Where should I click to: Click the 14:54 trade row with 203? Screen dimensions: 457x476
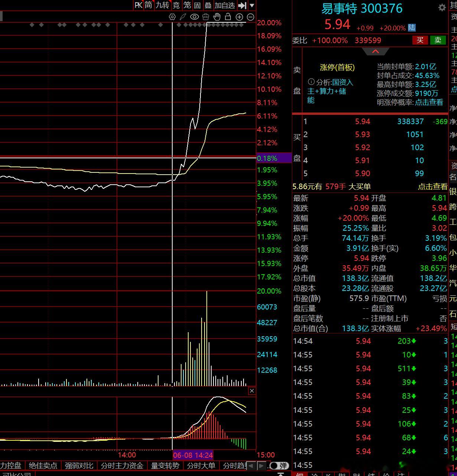[370, 341]
